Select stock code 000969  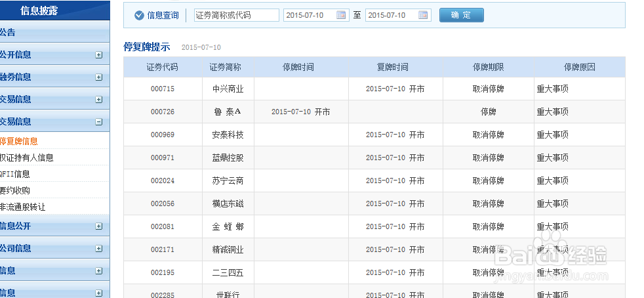point(163,135)
